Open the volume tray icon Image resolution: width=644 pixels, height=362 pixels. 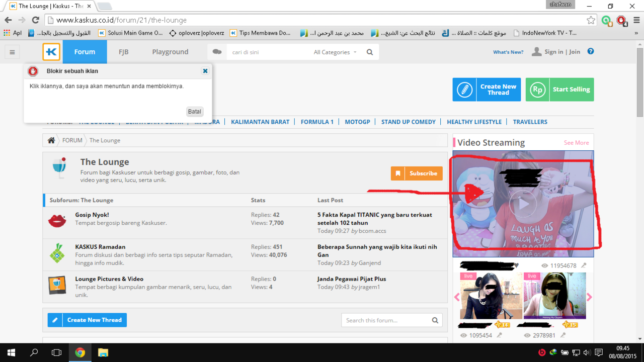(587, 352)
